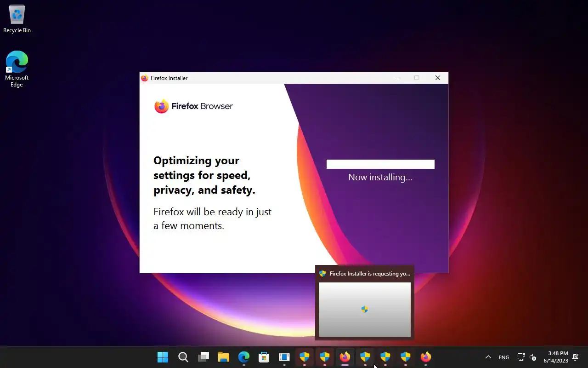588x368 pixels.
Task: Open network status icon in system tray
Action: 521,357
